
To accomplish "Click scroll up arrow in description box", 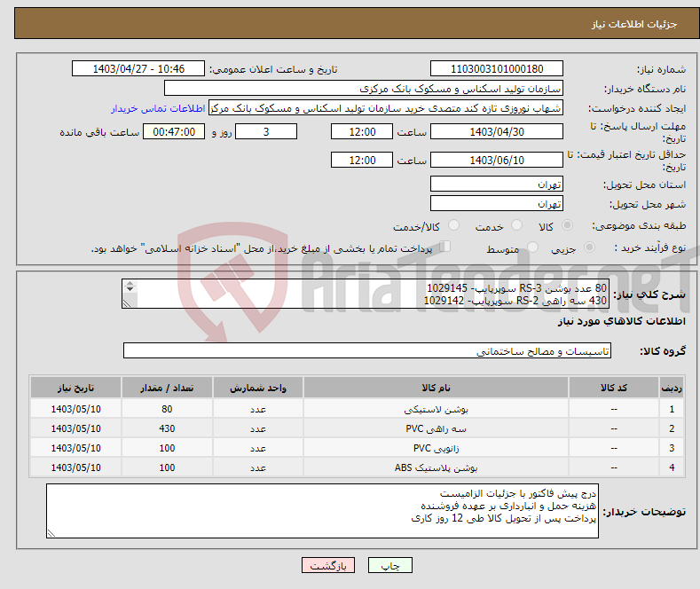I will [130, 283].
